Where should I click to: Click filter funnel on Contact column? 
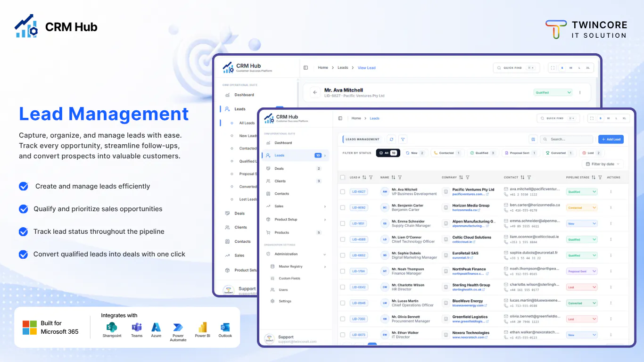tap(529, 177)
